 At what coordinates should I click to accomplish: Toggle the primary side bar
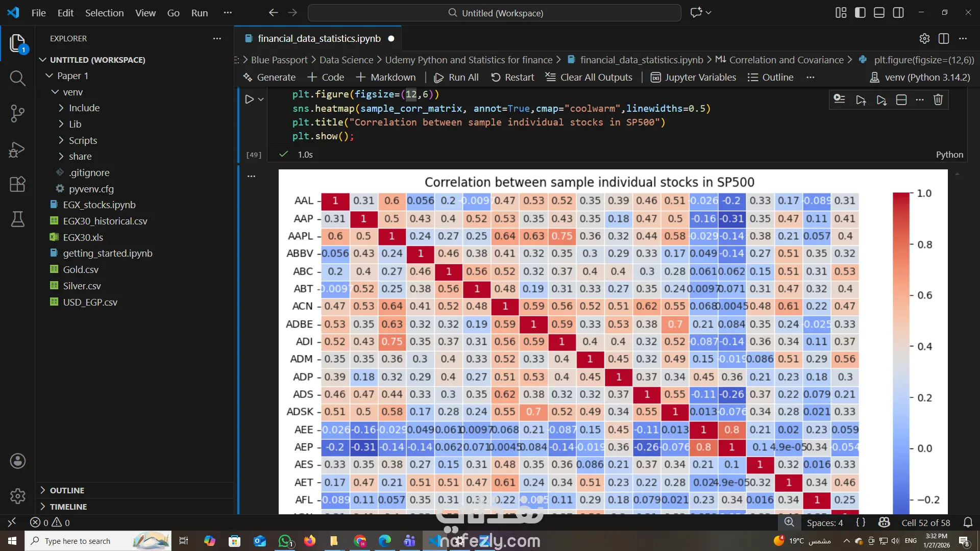860,13
